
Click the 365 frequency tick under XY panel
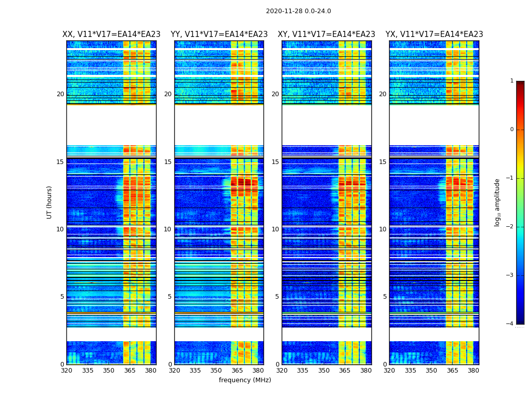345,371
